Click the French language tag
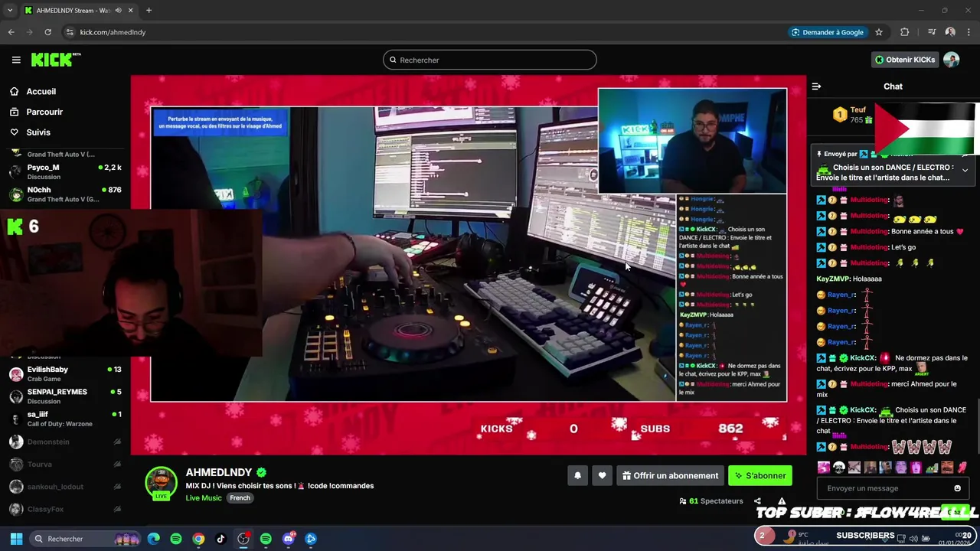 (x=240, y=497)
